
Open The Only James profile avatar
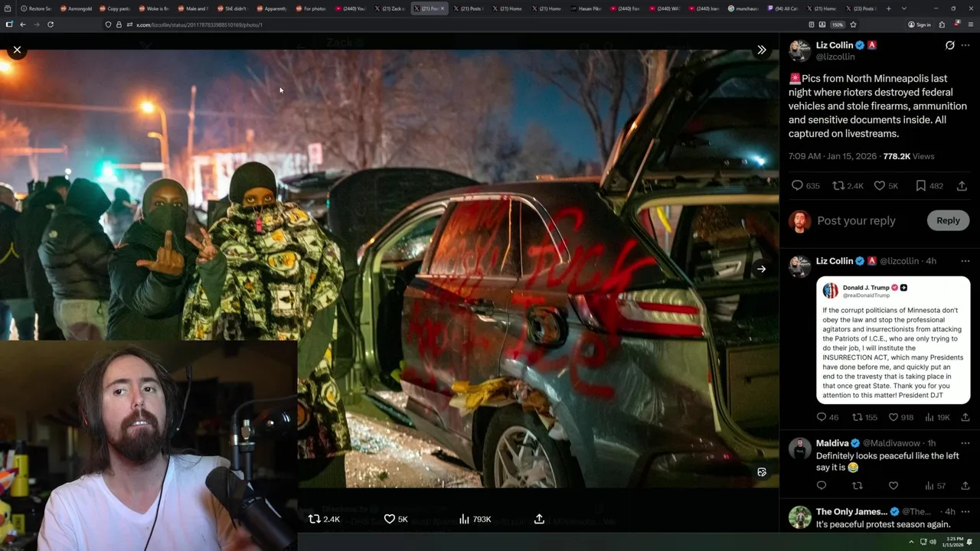[799, 517]
